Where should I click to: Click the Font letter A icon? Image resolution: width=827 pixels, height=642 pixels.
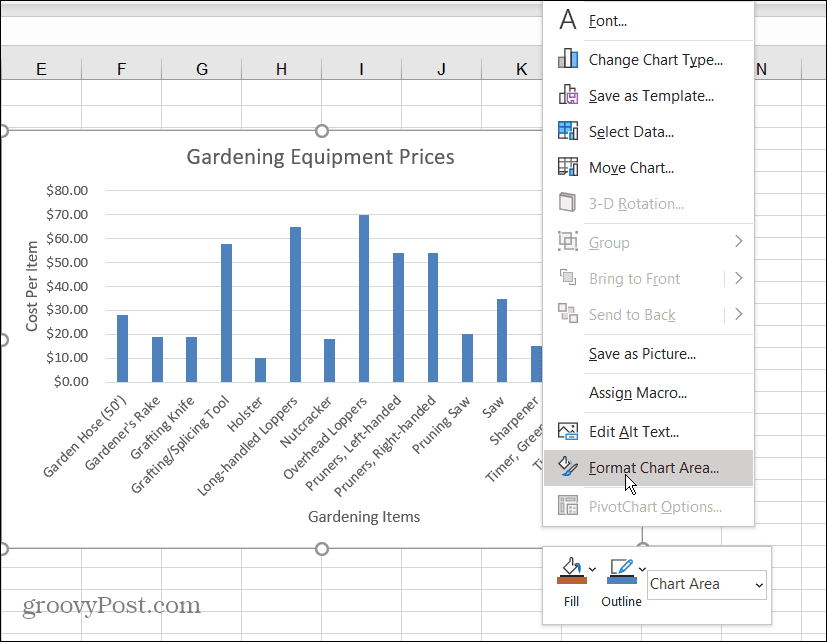pos(568,20)
